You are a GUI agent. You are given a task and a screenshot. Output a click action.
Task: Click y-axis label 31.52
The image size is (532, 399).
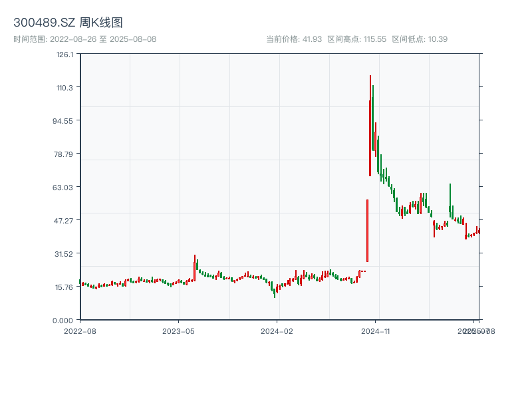[x=64, y=254]
